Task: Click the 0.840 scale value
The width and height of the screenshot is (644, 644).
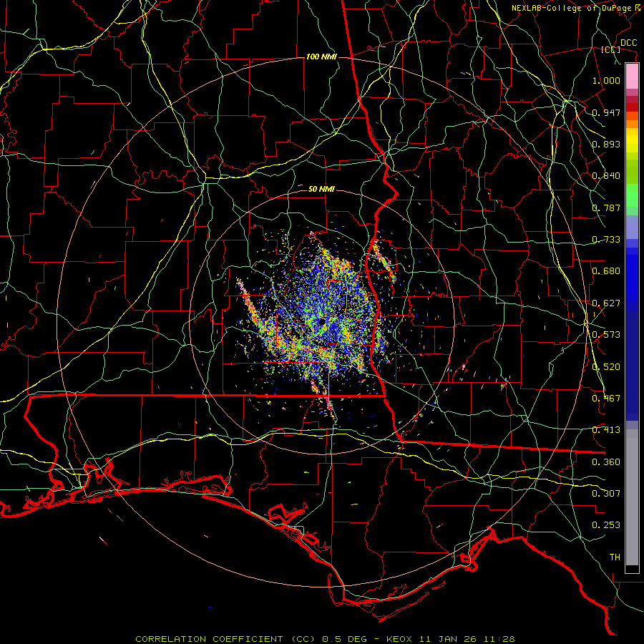Action: tap(606, 175)
